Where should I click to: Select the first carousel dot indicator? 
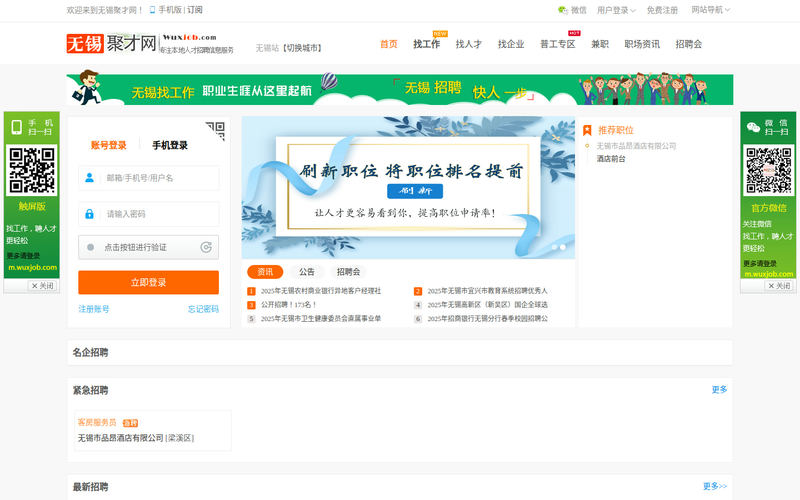tap(554, 247)
